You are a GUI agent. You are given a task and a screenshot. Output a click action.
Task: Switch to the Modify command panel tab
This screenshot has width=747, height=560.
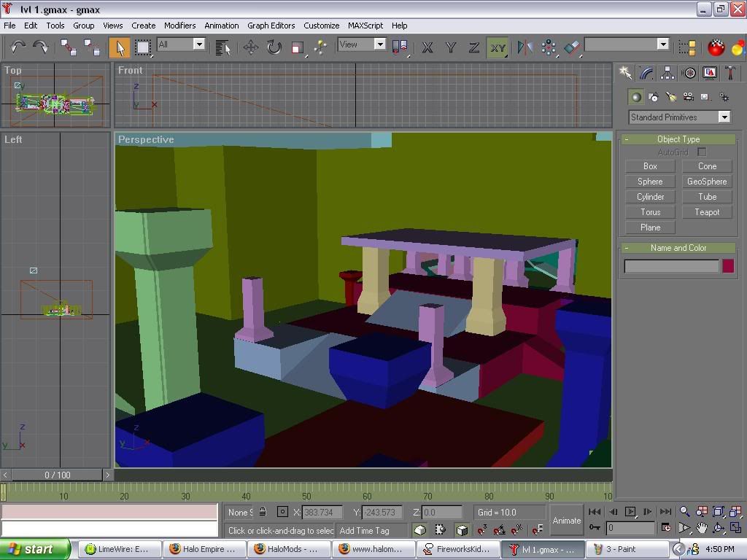[x=646, y=73]
